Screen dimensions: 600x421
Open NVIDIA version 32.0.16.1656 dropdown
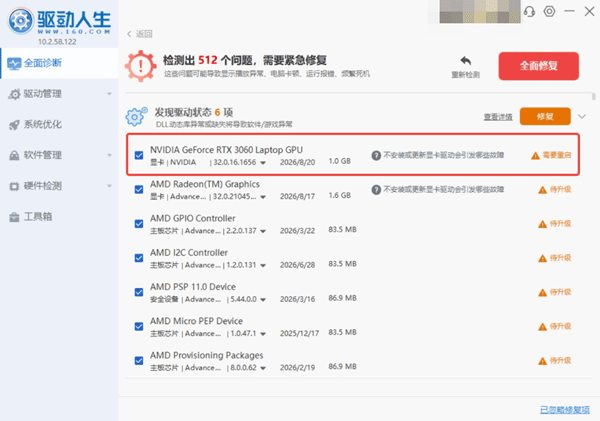pyautogui.click(x=263, y=163)
